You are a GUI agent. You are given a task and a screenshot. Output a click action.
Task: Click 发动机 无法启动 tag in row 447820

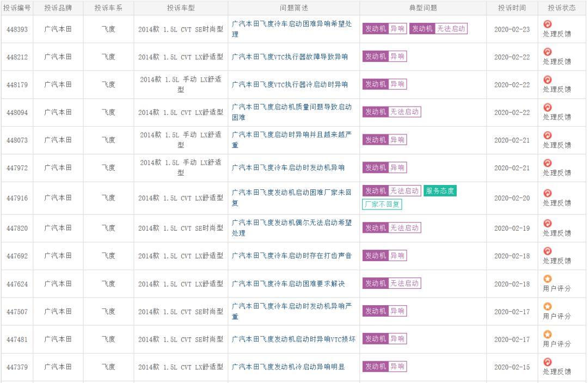pos(391,228)
